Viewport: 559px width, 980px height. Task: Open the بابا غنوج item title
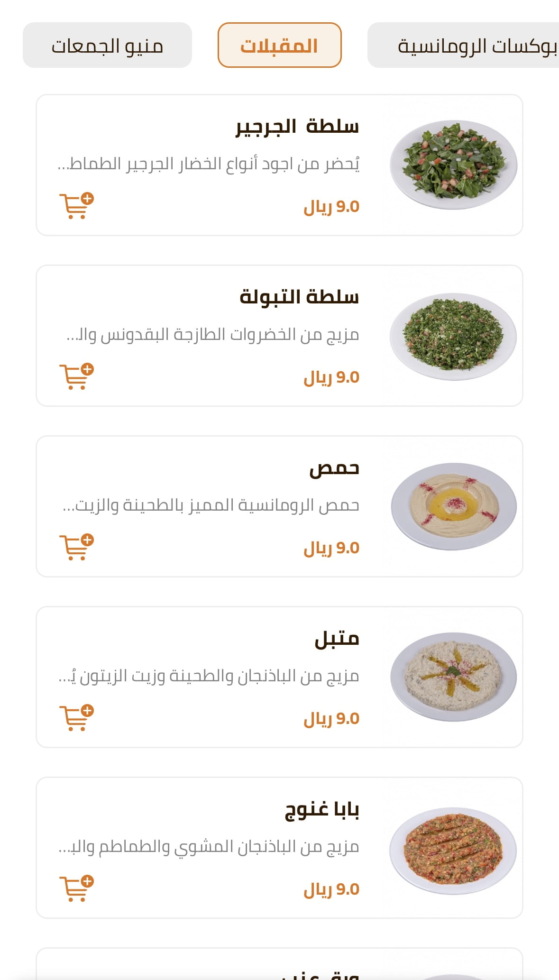[322, 809]
